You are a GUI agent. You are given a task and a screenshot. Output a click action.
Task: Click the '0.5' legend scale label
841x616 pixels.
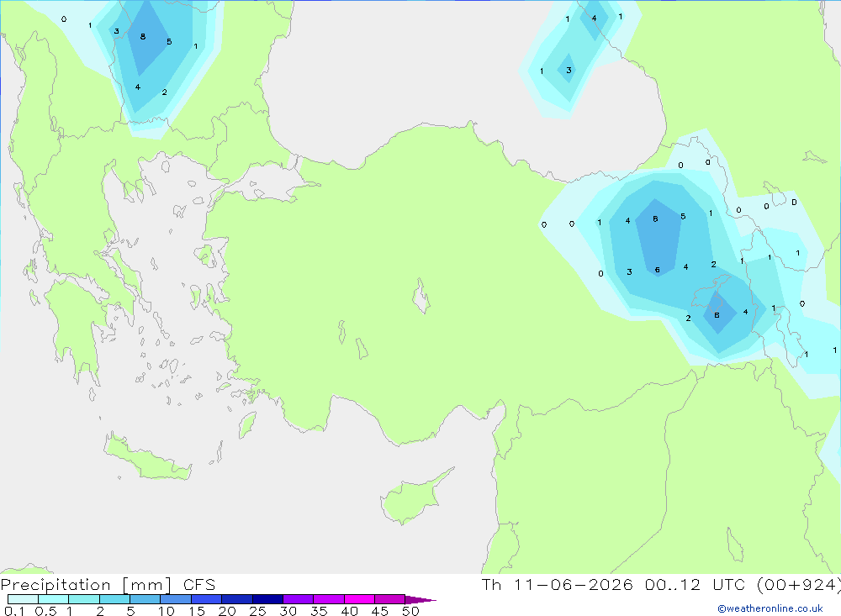(45, 611)
